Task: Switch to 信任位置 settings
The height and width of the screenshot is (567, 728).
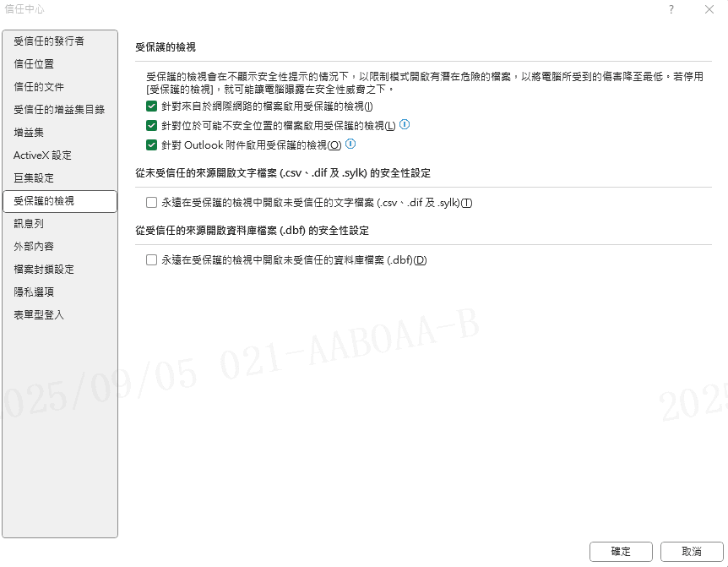Action: point(35,63)
